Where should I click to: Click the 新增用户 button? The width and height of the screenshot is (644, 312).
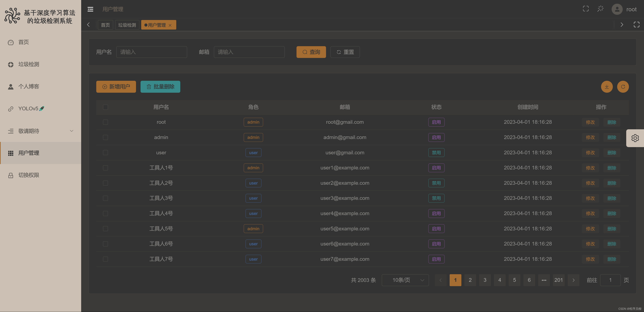click(x=116, y=87)
